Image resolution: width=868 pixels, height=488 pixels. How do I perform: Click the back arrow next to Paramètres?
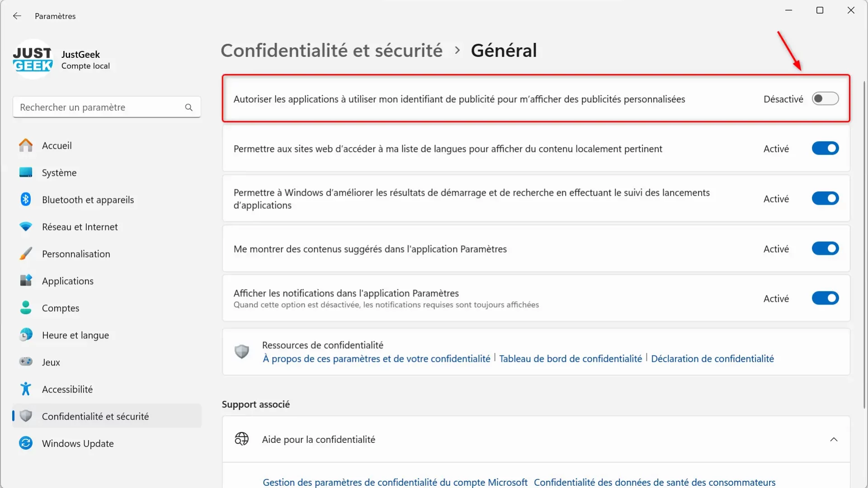point(17,16)
